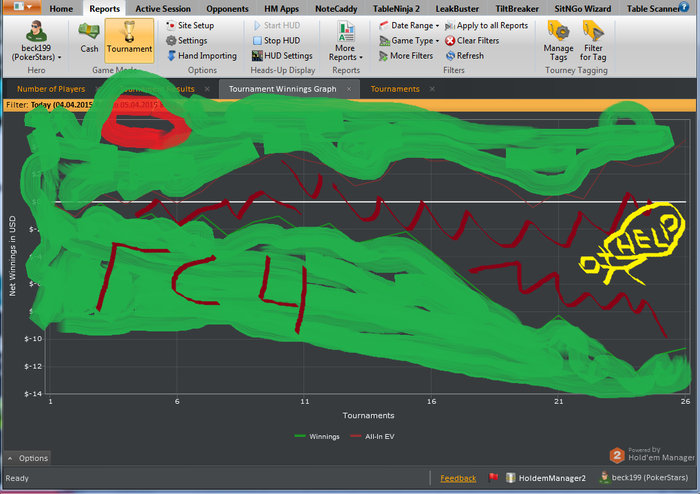Click the Refresh filters icon

tap(450, 56)
